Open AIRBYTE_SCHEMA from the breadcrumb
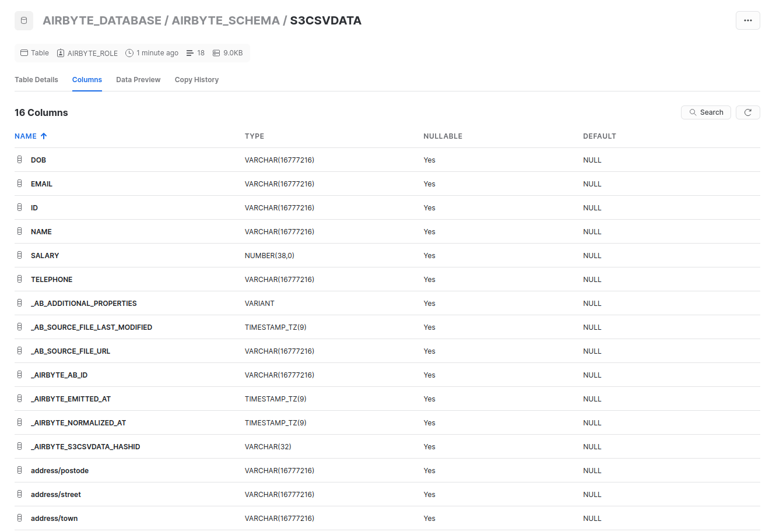This screenshot has height=532, width=776. pyautogui.click(x=225, y=20)
